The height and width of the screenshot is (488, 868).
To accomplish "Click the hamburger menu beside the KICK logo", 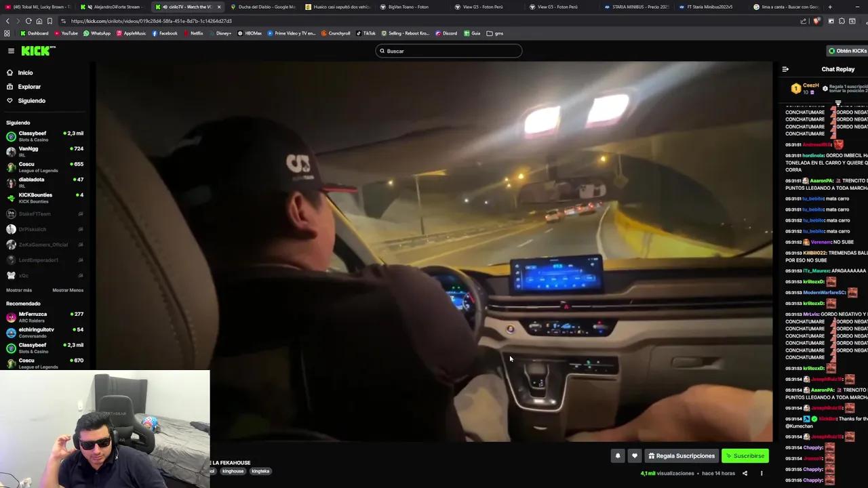I will coord(11,50).
